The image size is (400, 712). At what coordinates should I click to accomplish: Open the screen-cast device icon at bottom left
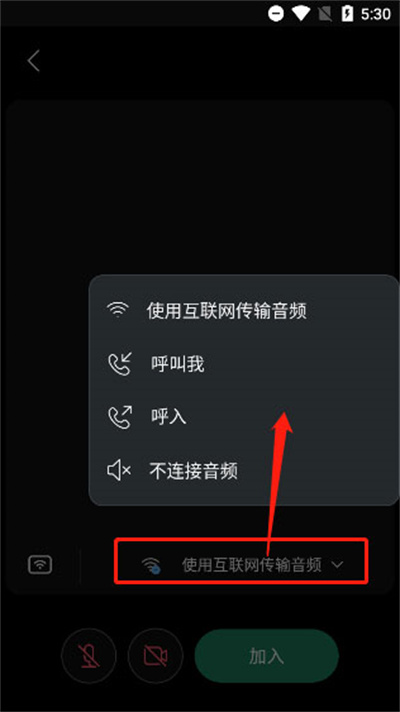(40, 564)
